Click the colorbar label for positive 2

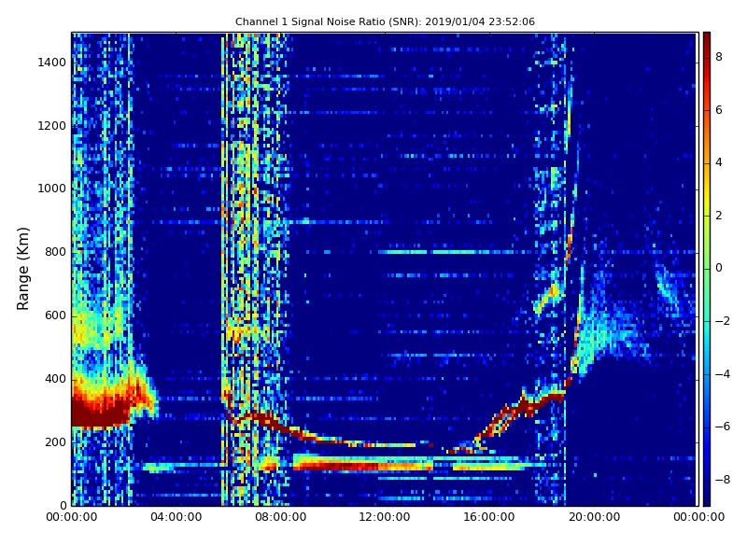[x=719, y=216]
